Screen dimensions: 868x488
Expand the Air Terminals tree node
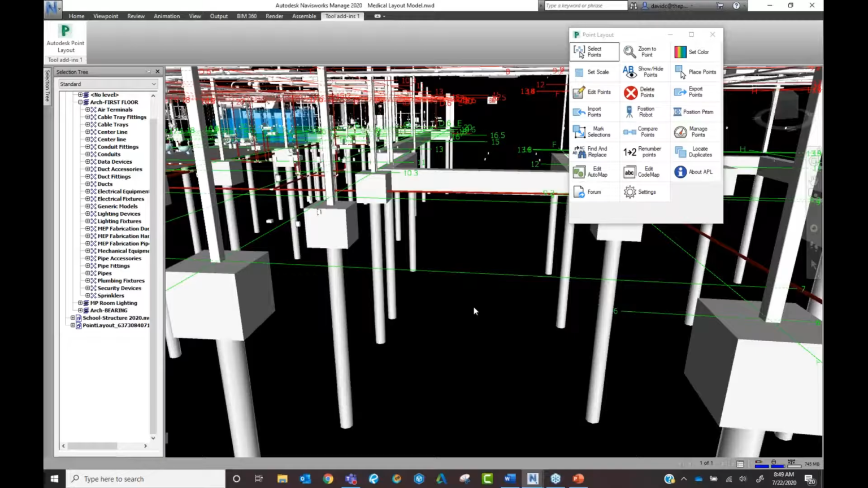pos(88,110)
